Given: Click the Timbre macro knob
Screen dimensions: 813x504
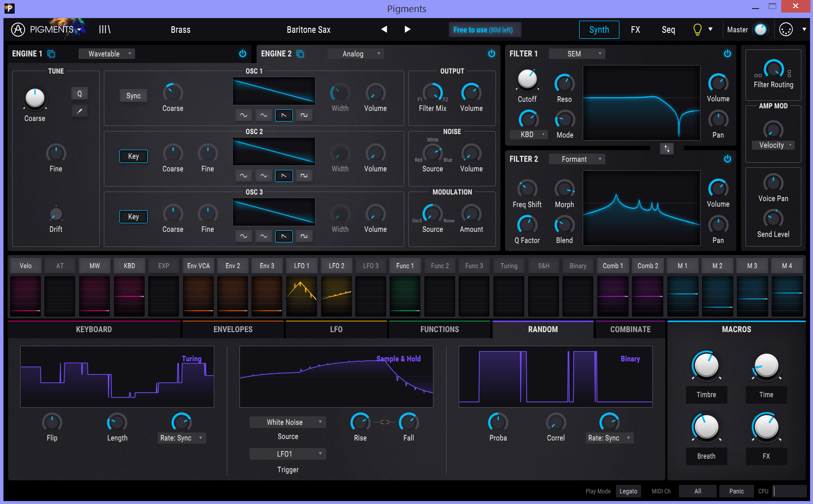Looking at the screenshot, I should pyautogui.click(x=706, y=365).
